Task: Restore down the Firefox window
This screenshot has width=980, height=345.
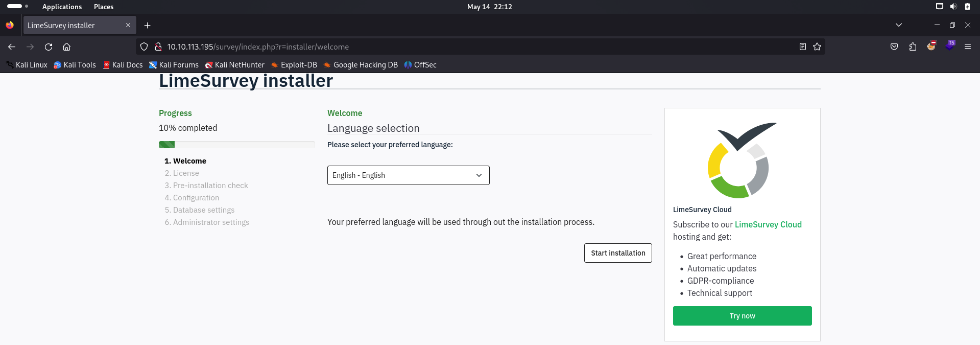Action: (x=952, y=25)
